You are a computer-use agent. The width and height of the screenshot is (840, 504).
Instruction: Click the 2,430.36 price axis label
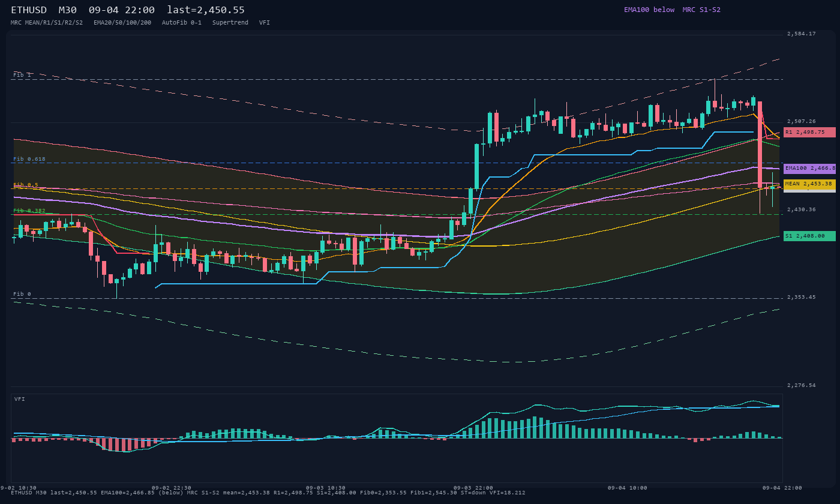(x=802, y=209)
